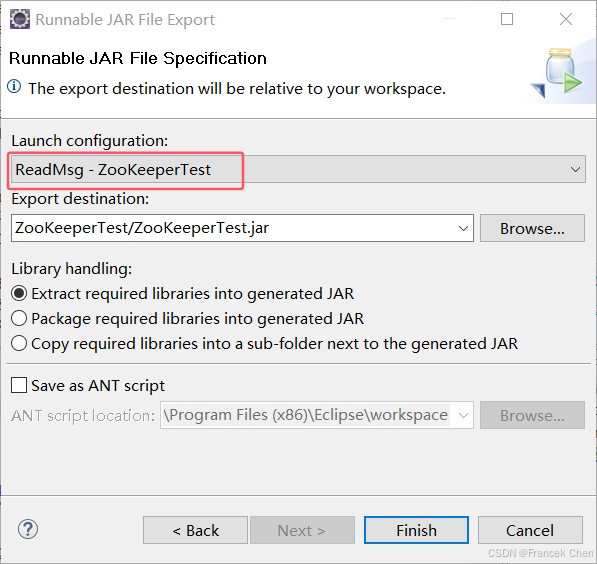Click the help question mark icon
Image resolution: width=597 pixels, height=564 pixels.
(x=28, y=529)
